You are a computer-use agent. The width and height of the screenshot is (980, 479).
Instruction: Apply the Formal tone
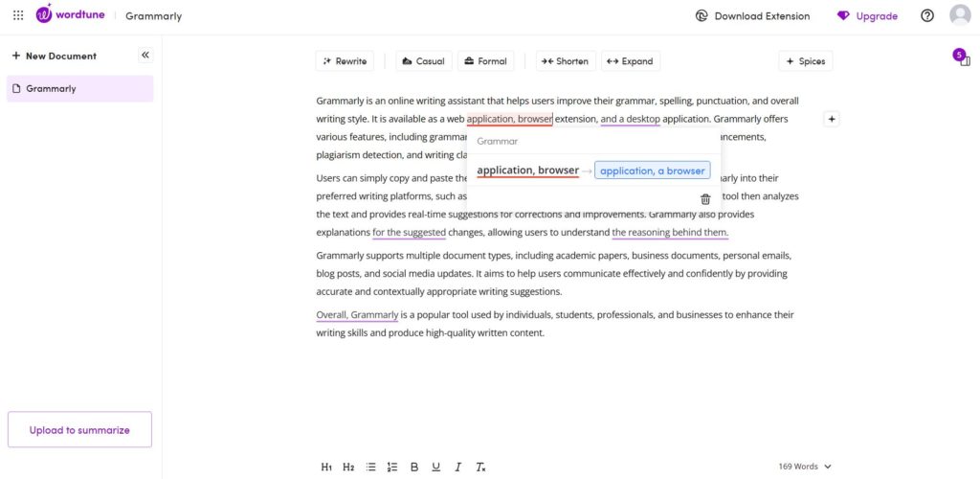pyautogui.click(x=485, y=61)
